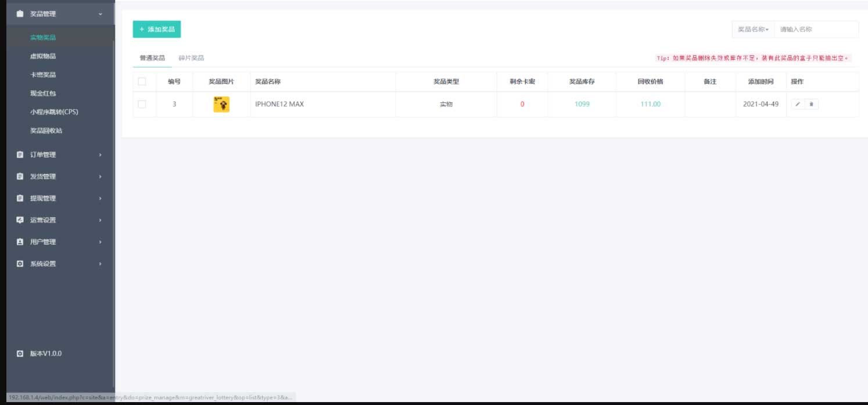
Task: Click the 订单管理 menu label
Action: coord(43,155)
